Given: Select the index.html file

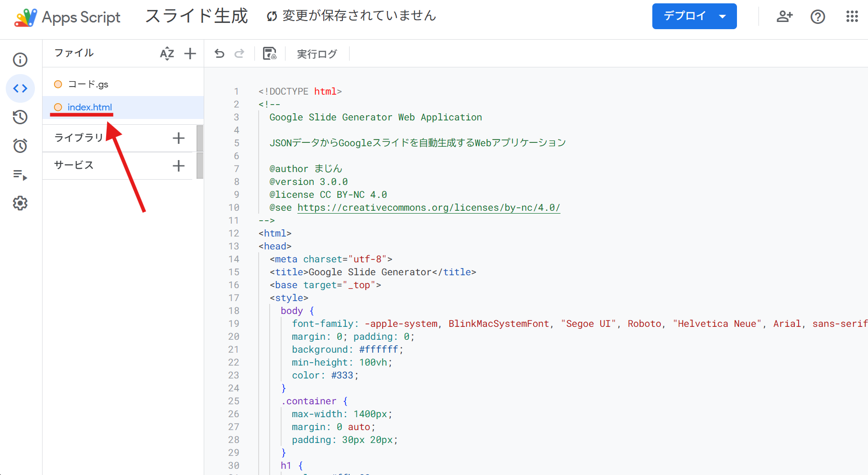Looking at the screenshot, I should tap(89, 108).
